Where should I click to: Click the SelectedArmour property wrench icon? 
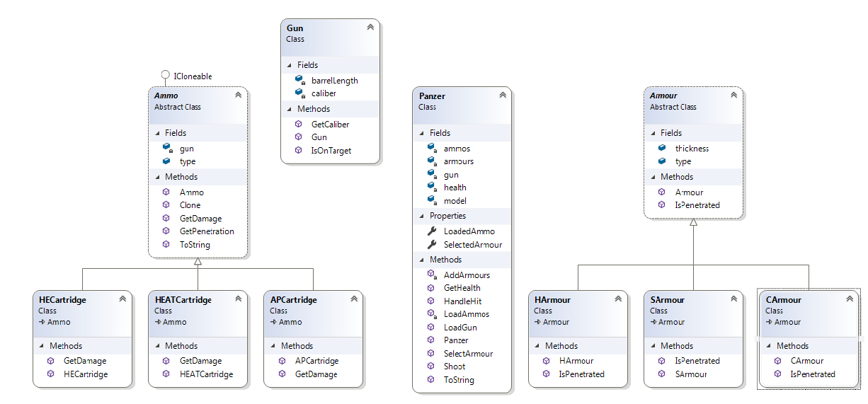coord(432,245)
